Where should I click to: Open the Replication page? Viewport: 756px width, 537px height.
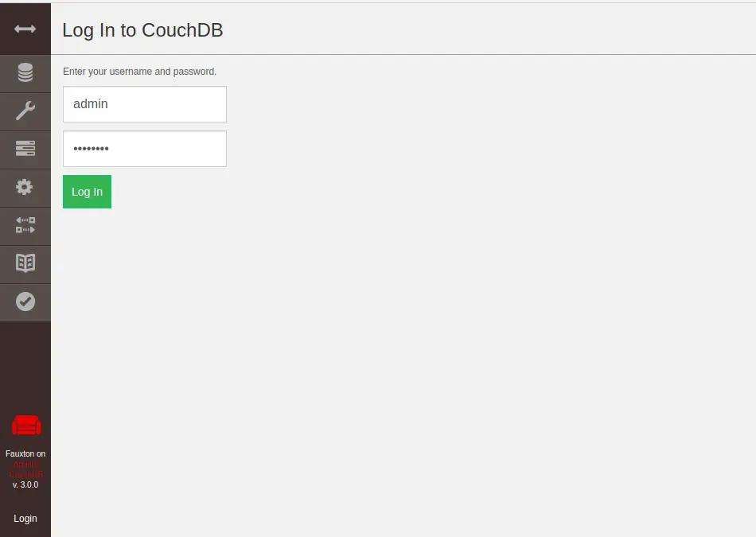click(x=25, y=226)
